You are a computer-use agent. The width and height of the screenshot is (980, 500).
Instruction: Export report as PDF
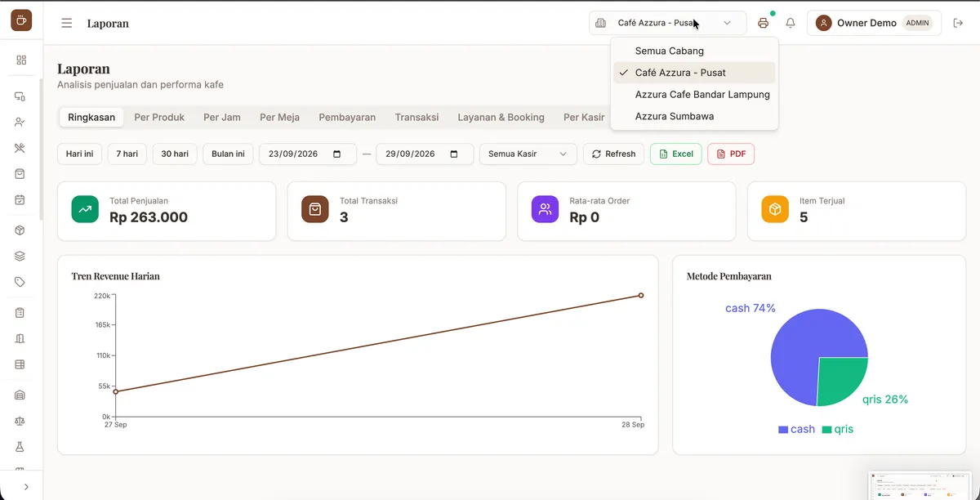tap(730, 154)
